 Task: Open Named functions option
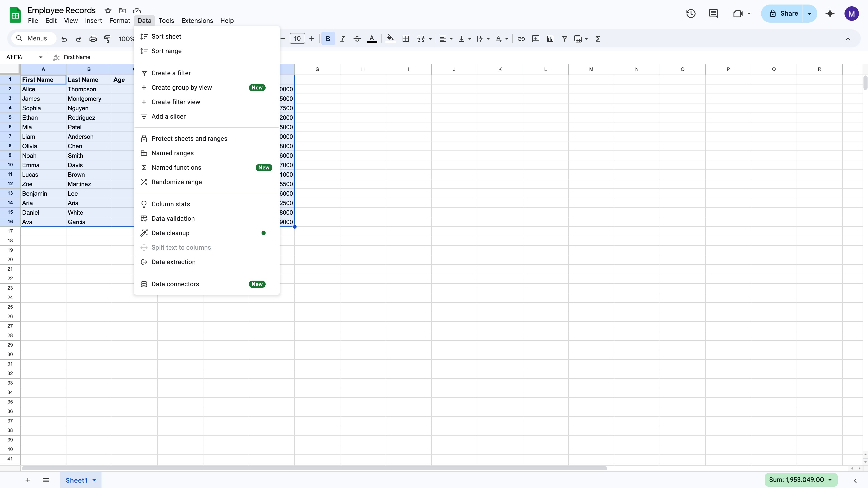207,168
